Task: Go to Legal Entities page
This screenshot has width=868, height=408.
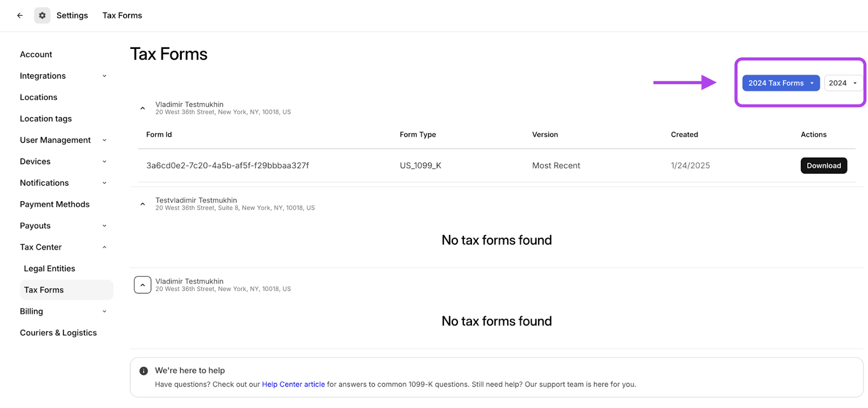Action: [49, 269]
